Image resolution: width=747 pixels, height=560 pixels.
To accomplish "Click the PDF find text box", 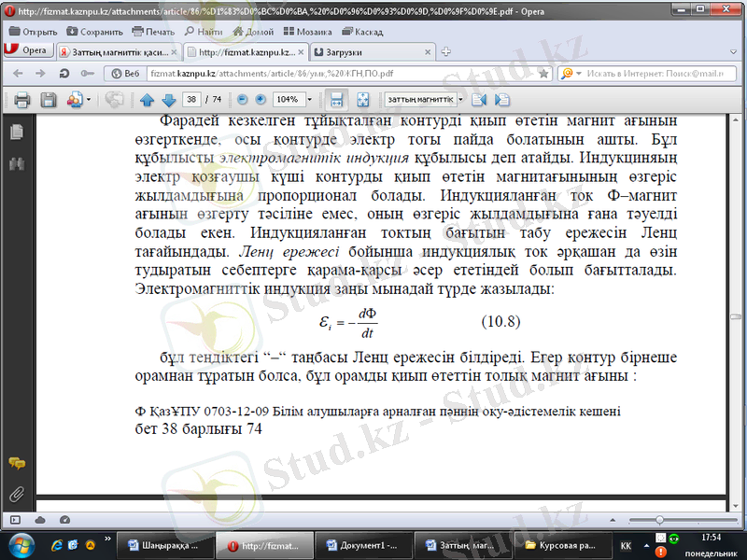I will pos(421,100).
